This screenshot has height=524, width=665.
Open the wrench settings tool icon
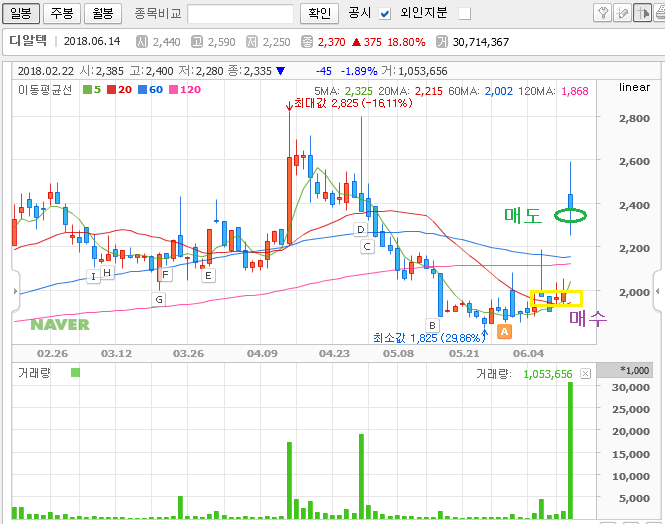[x=602, y=13]
